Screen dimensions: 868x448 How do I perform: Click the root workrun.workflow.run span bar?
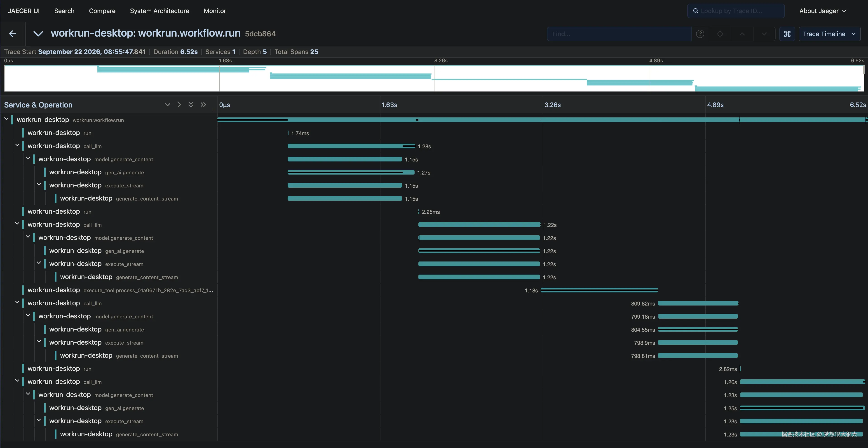pos(542,120)
